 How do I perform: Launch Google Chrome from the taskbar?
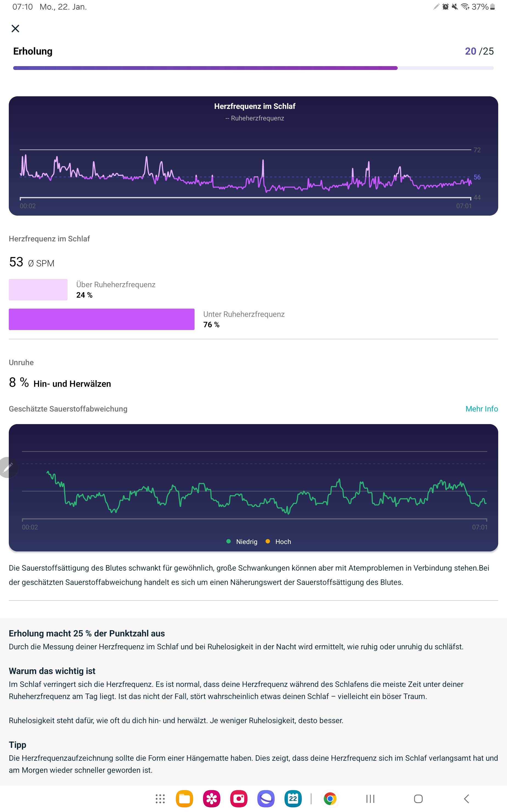coord(330,799)
